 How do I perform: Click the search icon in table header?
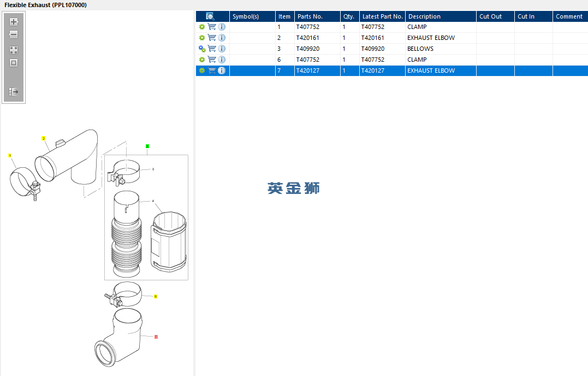point(210,16)
